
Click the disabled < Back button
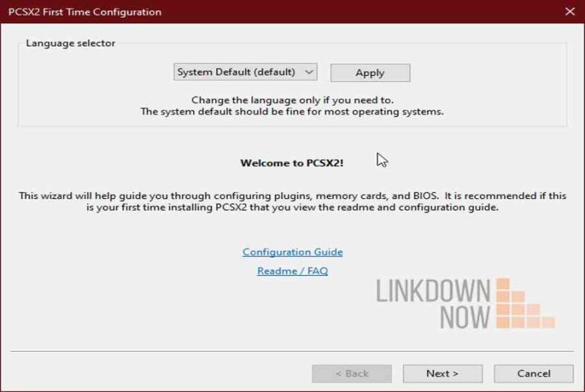352,374
